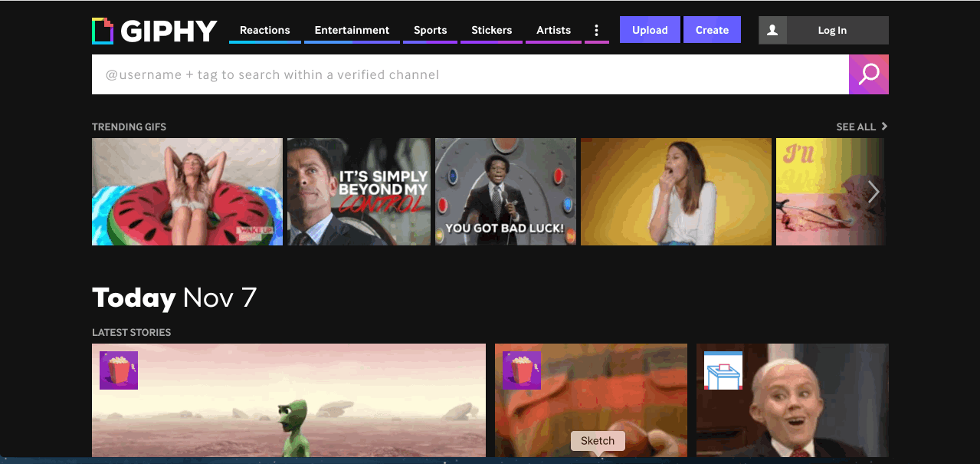Click the Today Nov 7 heading

click(175, 298)
